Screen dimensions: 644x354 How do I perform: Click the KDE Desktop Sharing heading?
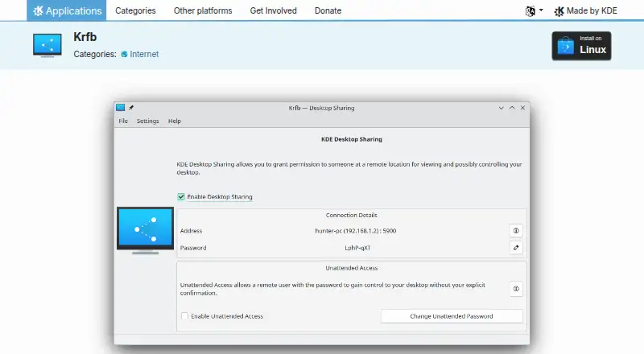(352, 139)
